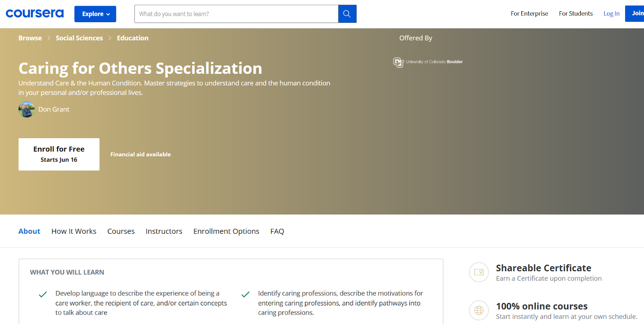The width and height of the screenshot is (644, 324).
Task: Click the 'Offered By' label
Action: [x=416, y=38]
